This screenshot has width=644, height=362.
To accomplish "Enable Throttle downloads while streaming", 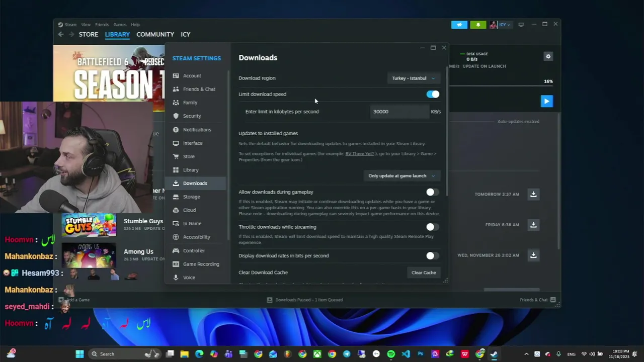I will [x=433, y=227].
